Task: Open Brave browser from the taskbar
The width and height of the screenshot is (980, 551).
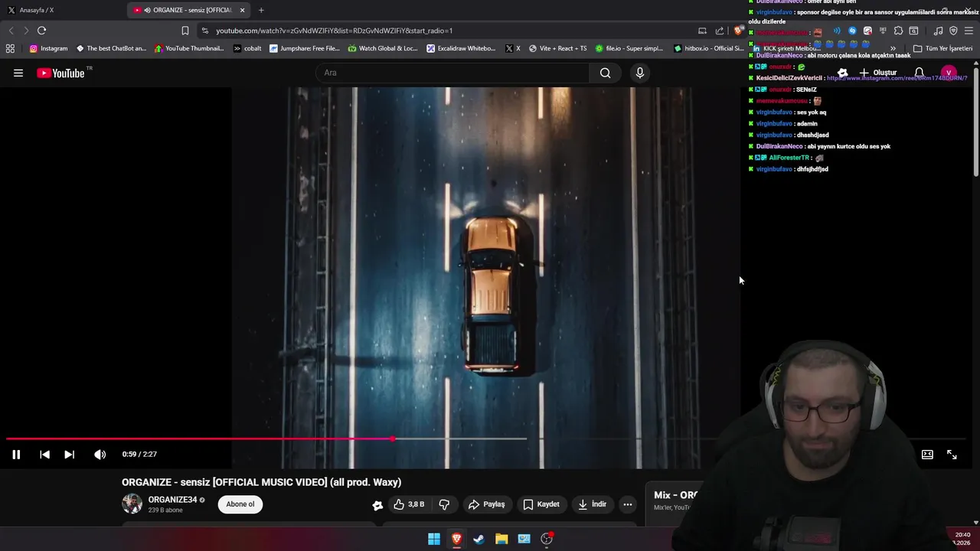Action: pyautogui.click(x=456, y=539)
